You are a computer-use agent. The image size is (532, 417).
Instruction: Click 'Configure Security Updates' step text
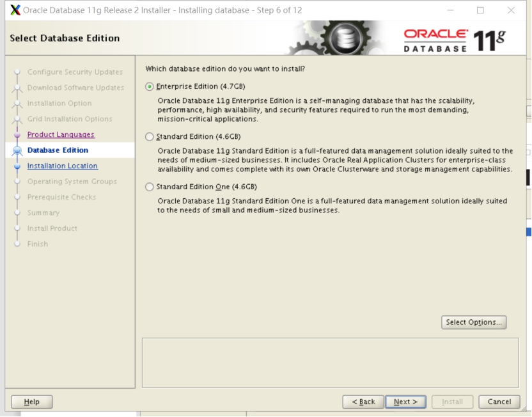75,72
